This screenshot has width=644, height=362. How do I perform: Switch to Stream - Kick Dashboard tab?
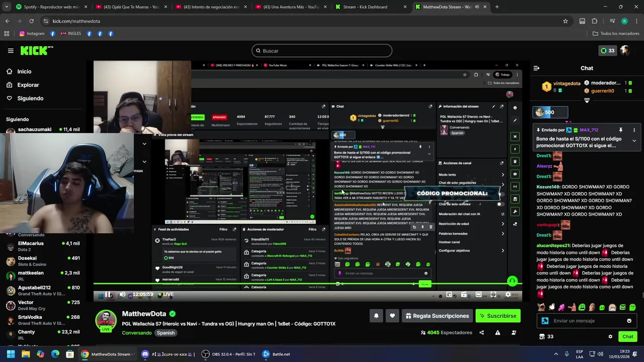(371, 7)
